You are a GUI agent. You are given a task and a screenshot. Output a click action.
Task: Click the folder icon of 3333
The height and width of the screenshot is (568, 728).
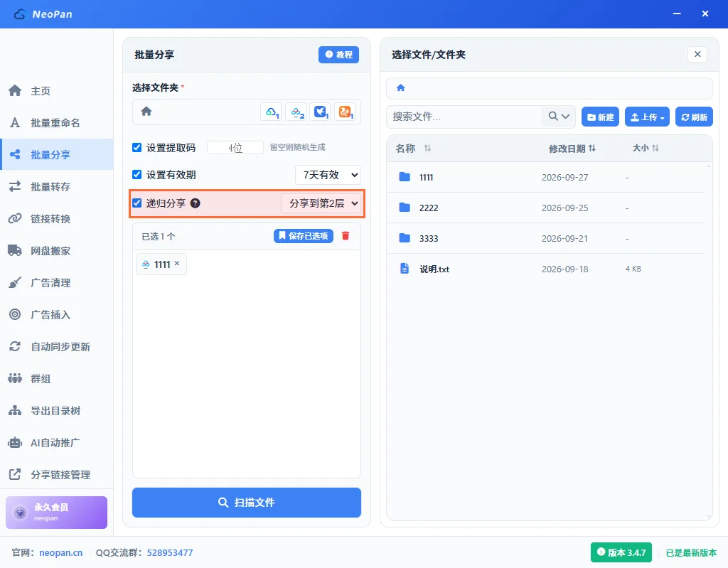point(405,238)
